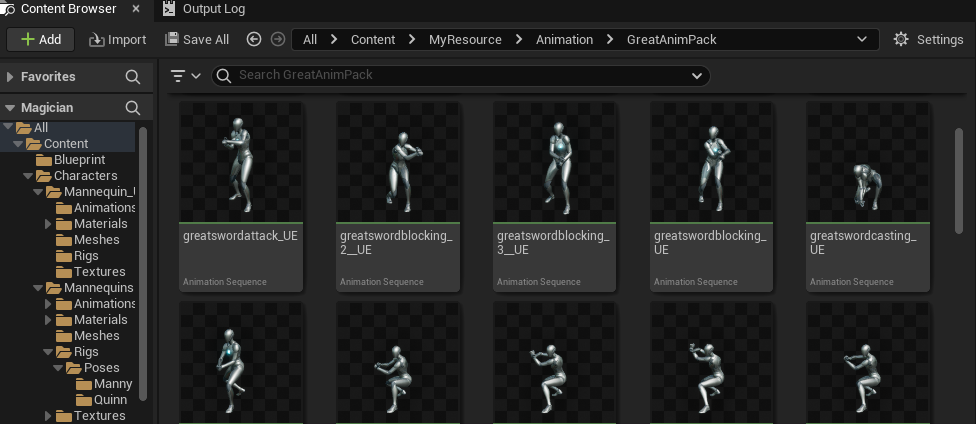Select the 'Content' folder in tree
Screen dimensions: 976x424
tap(65, 143)
